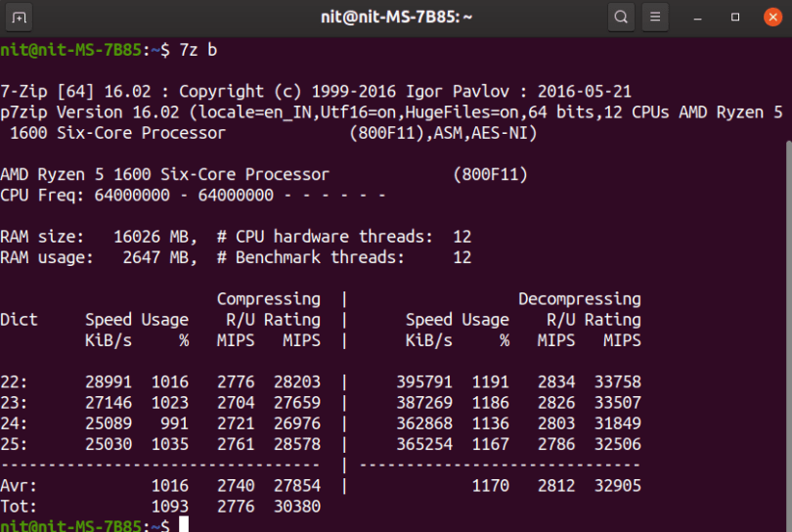Click the 'Compressing' column heading
This screenshot has height=532, width=792.
point(268,298)
